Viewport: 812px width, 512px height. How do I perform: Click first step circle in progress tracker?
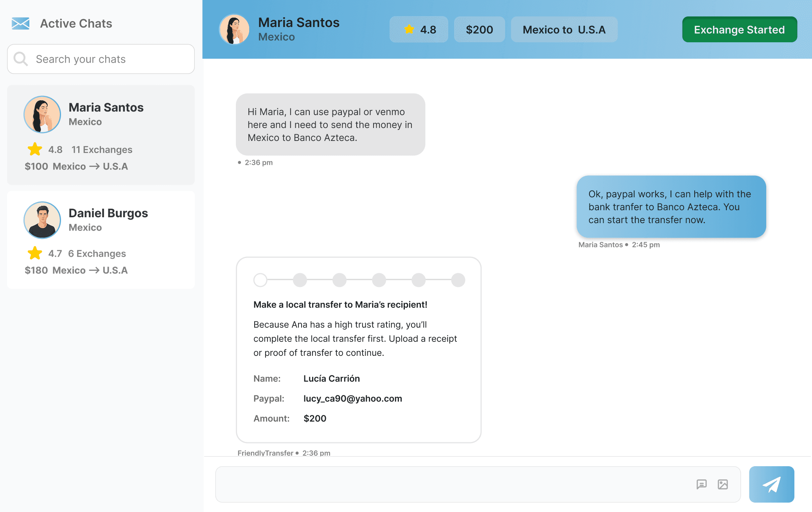coord(260,280)
